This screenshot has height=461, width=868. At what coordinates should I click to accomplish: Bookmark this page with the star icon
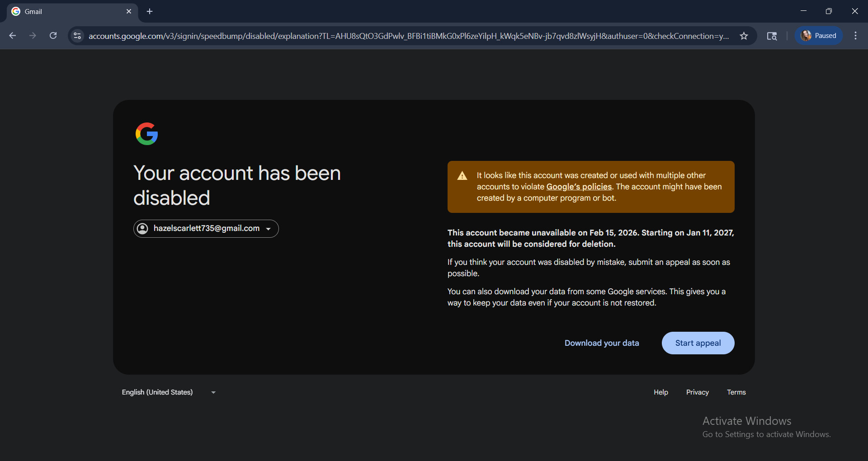744,36
